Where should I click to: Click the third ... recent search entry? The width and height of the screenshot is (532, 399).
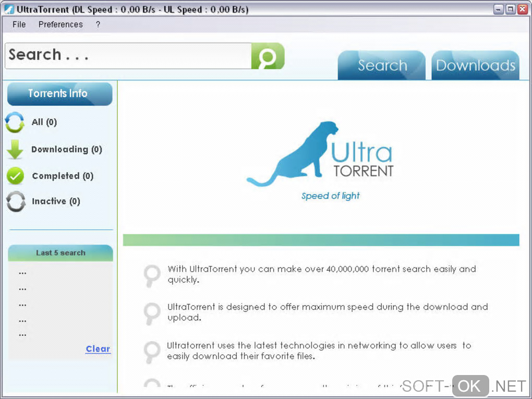(x=23, y=305)
